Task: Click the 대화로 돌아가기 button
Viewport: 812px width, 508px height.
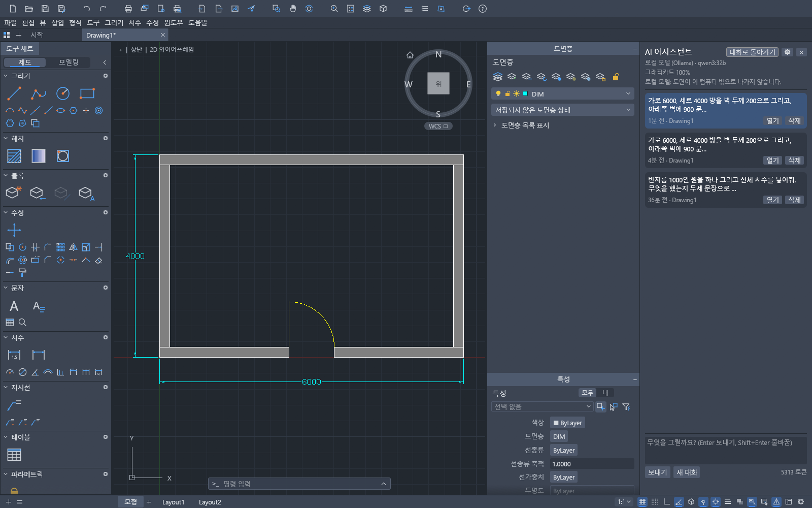Action: (752, 52)
